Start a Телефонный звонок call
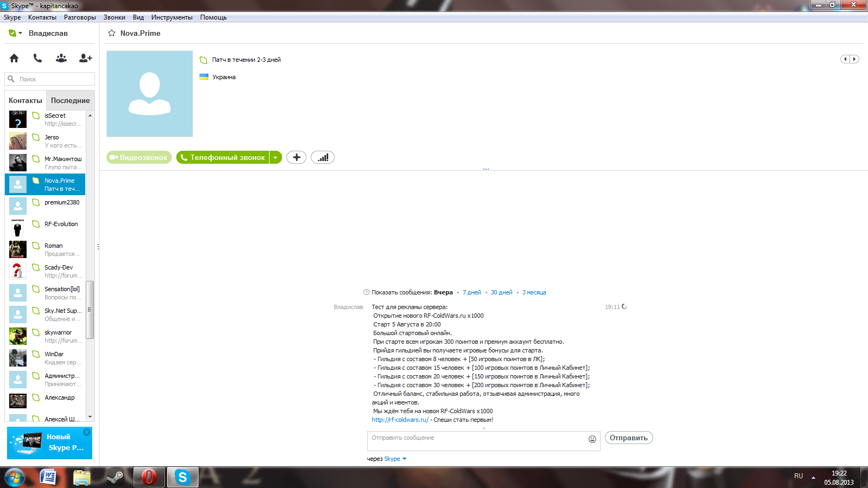Screen dimensions: 868x488 [223, 157]
